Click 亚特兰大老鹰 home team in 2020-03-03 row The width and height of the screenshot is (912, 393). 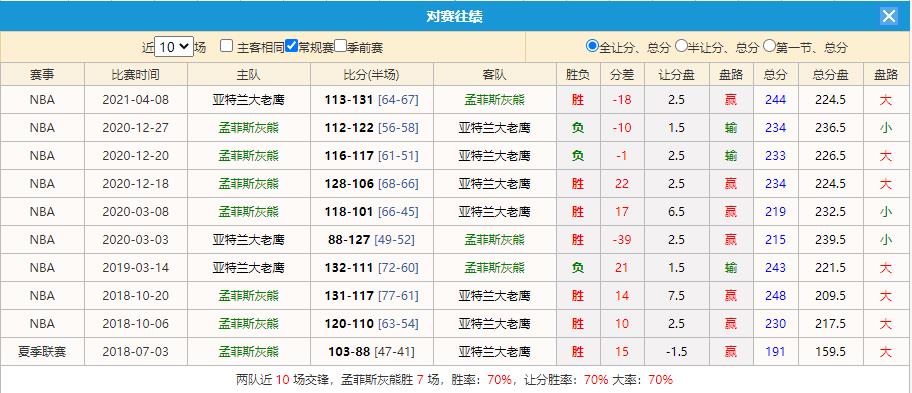click(248, 240)
